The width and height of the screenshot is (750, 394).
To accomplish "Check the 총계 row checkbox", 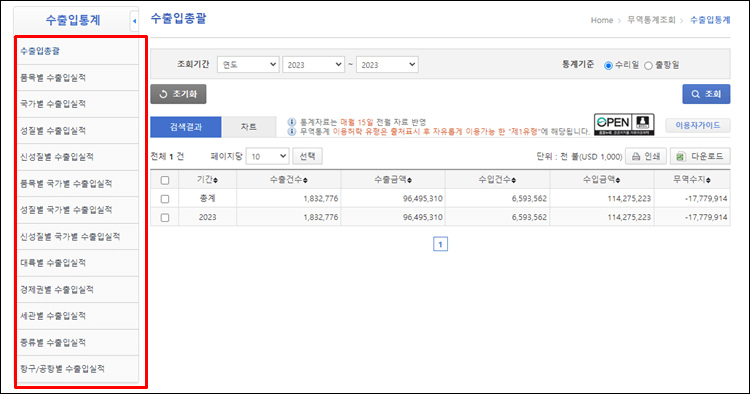I will pos(165,199).
